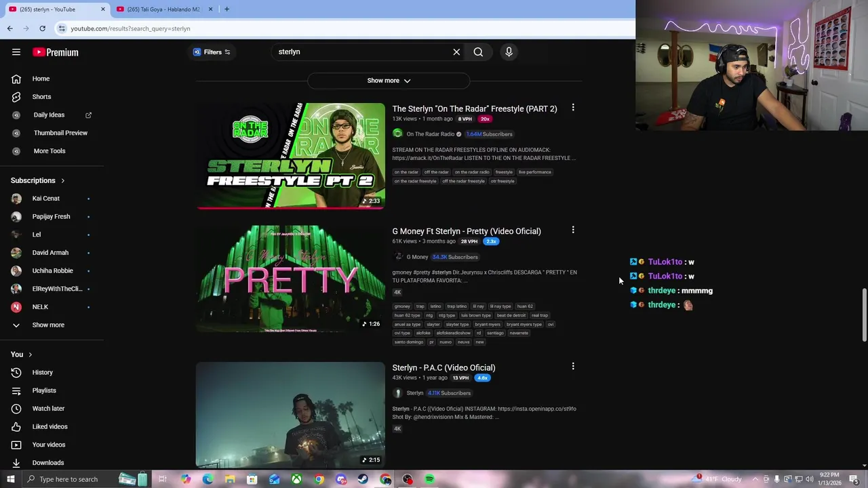Open more options for the Pretty video
This screenshot has height=488, width=868.
click(x=573, y=230)
